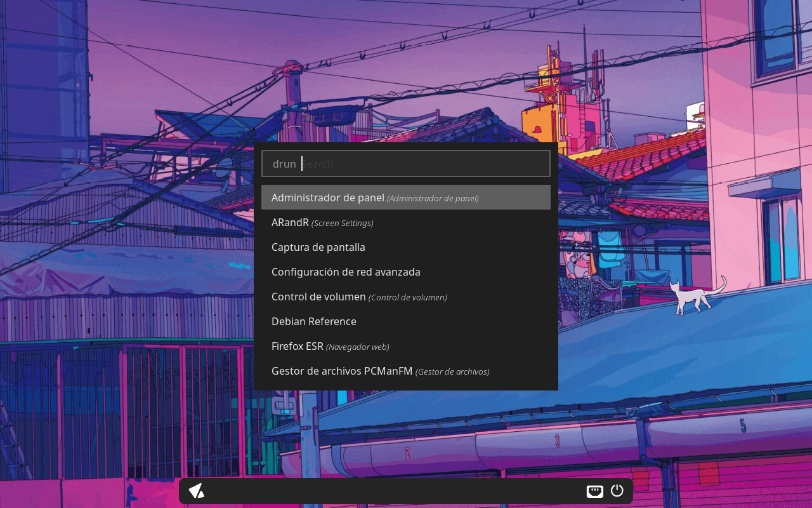812x508 pixels.
Task: Open Gestor de archivos PCManFM
Action: tap(342, 371)
